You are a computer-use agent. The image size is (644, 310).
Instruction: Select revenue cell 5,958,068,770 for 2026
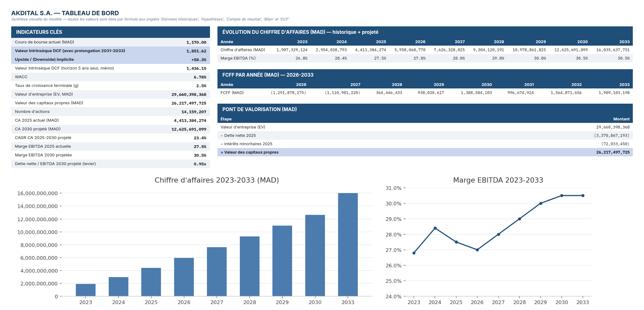click(410, 50)
